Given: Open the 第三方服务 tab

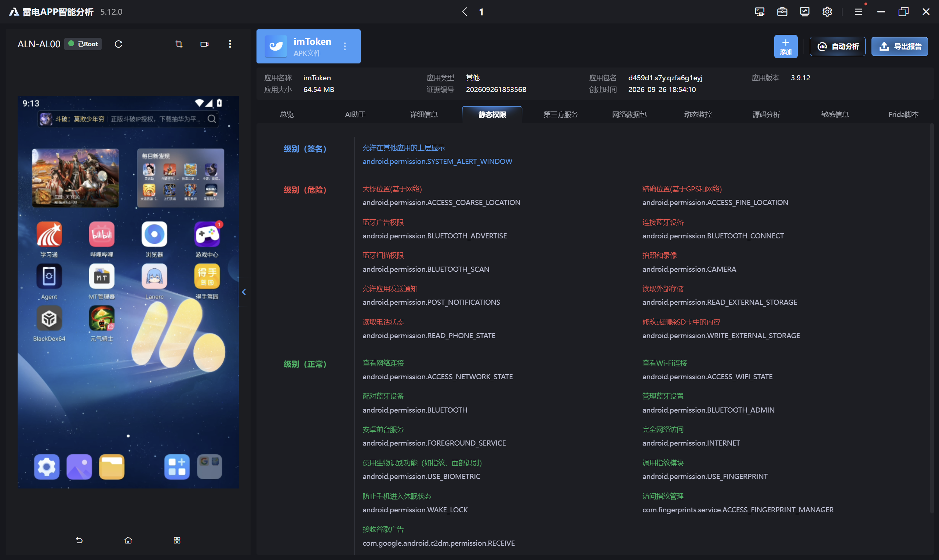Looking at the screenshot, I should [560, 114].
